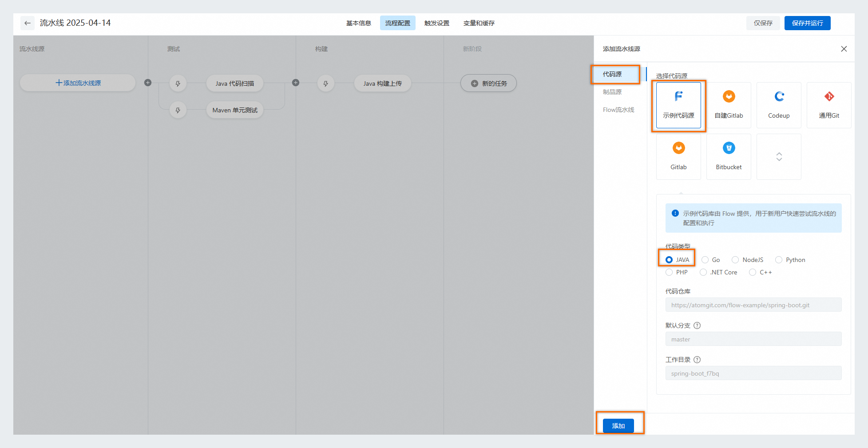Switch to the 流程配置 tab
The width and height of the screenshot is (868, 448).
click(398, 23)
